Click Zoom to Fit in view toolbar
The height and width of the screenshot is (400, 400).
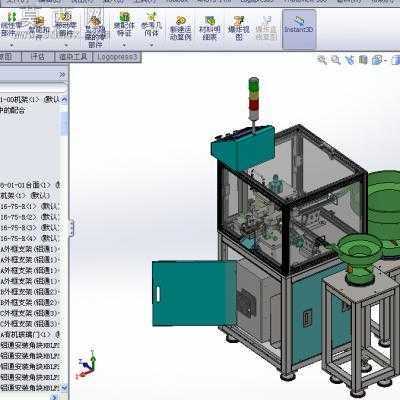322,60
